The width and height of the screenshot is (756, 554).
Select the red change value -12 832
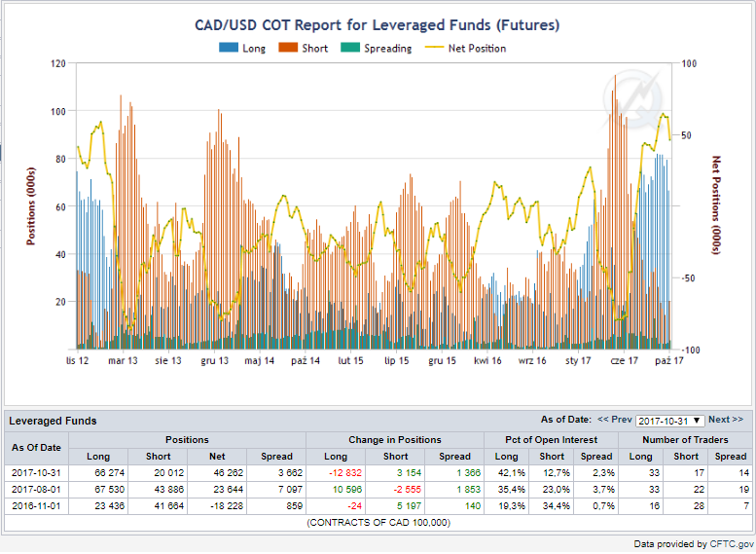(x=345, y=473)
